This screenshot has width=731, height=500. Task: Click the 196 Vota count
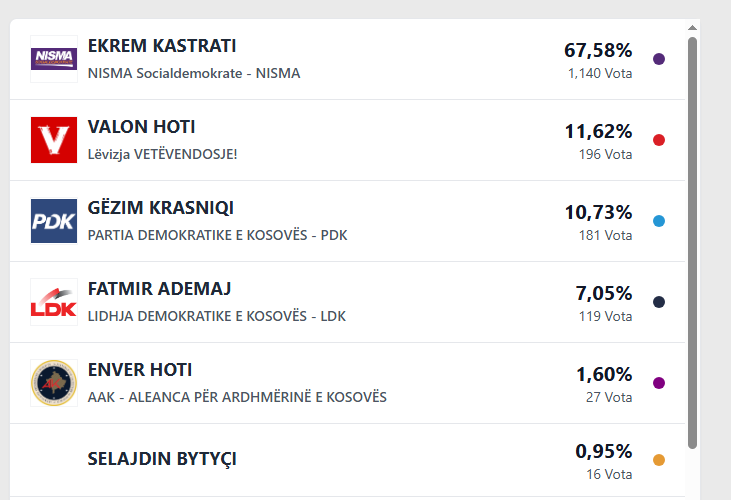tap(605, 155)
